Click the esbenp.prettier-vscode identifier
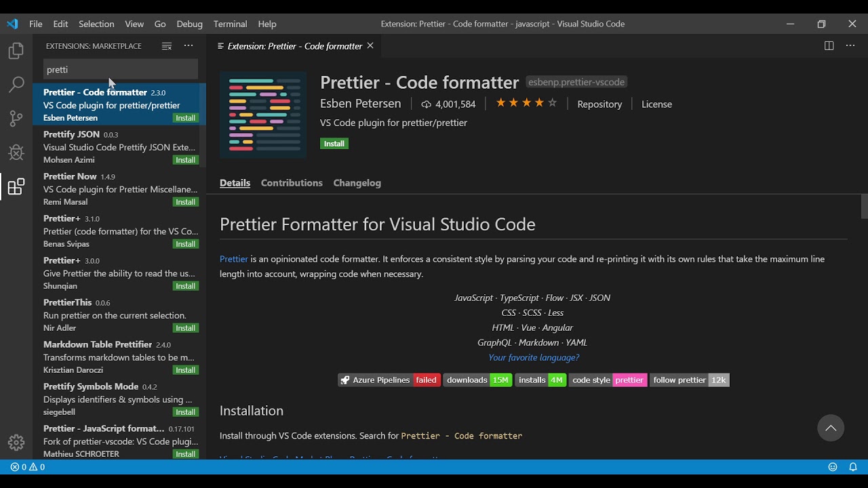 coord(576,82)
